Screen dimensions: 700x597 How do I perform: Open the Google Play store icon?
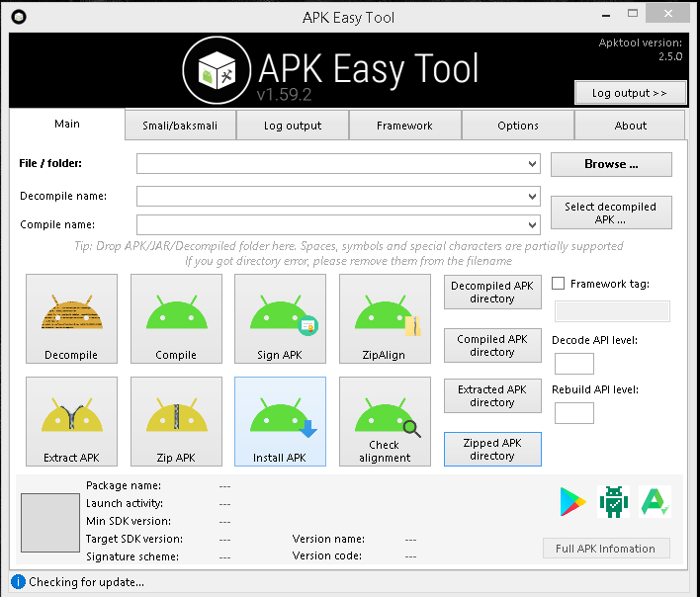[x=572, y=501]
